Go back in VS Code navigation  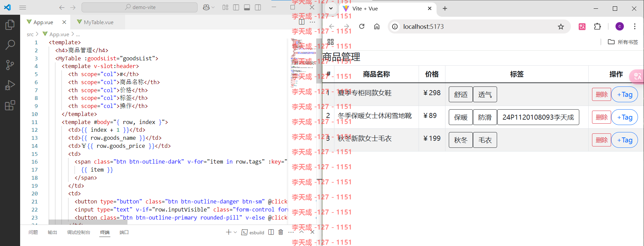[62, 7]
